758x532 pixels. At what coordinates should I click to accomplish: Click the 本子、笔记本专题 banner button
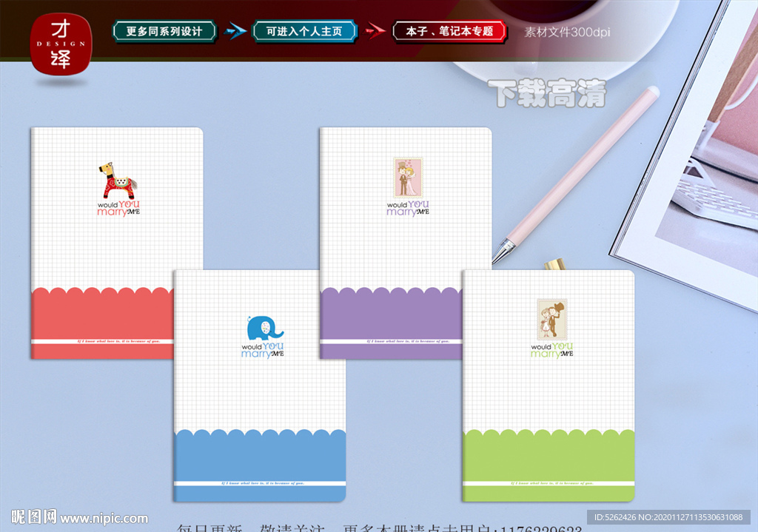click(x=449, y=32)
